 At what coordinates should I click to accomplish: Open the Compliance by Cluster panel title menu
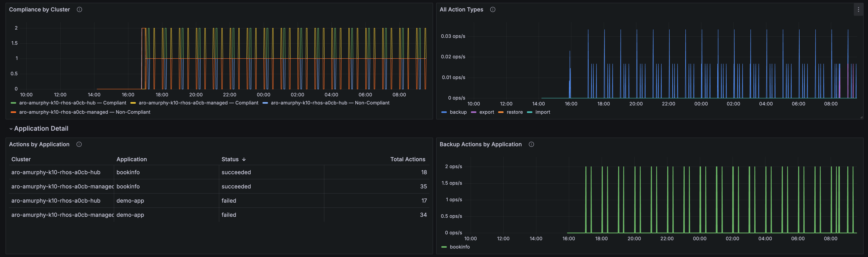click(39, 9)
